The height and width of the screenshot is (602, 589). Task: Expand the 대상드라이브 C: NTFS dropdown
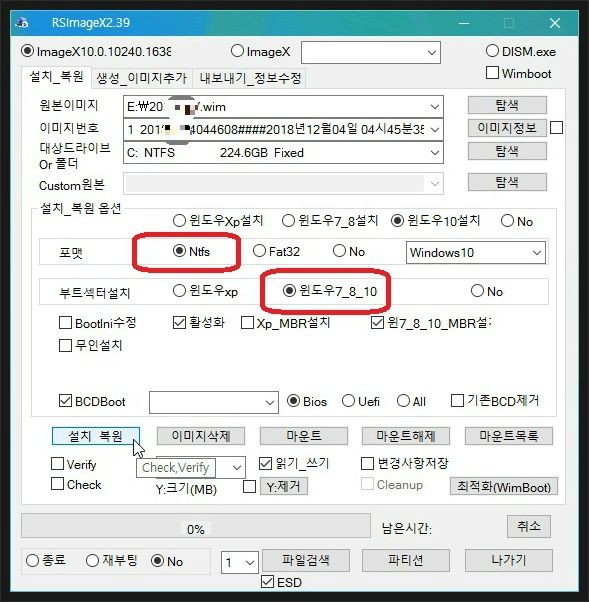(434, 153)
